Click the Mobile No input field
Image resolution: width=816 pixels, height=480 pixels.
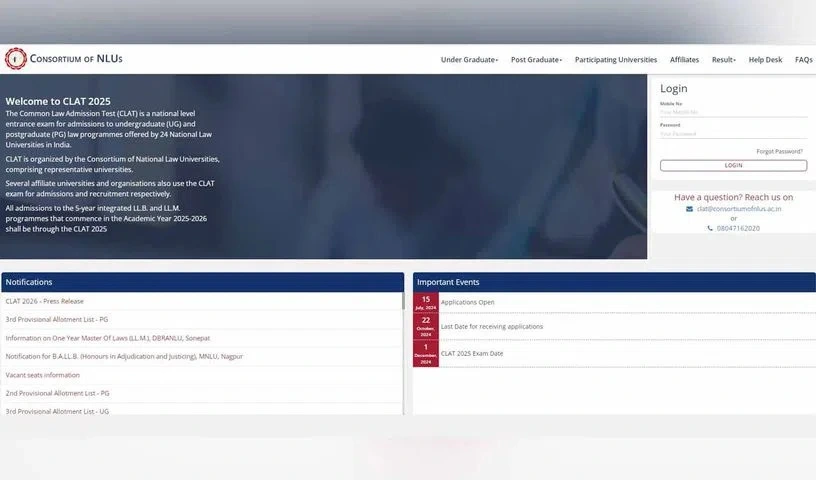pos(733,112)
